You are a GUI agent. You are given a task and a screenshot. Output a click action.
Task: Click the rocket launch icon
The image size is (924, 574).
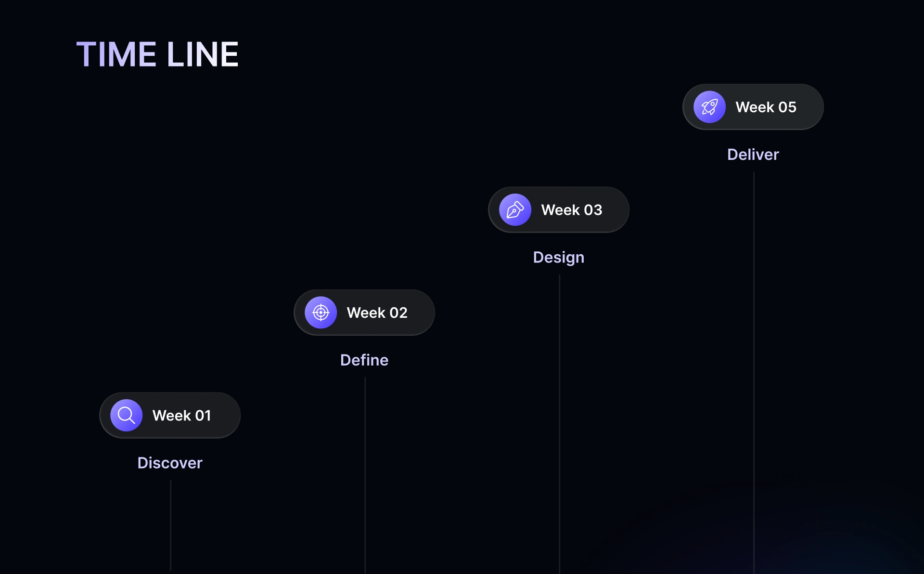pos(709,107)
